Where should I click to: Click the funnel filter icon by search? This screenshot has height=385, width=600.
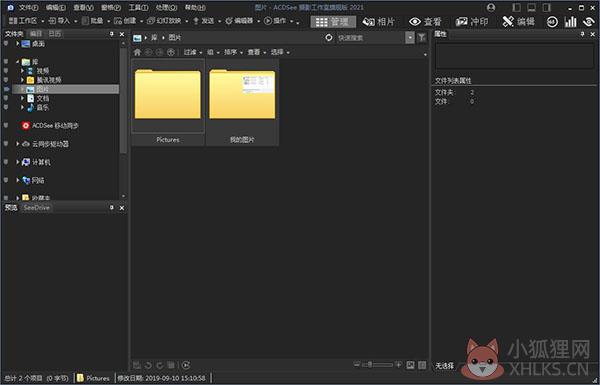422,38
